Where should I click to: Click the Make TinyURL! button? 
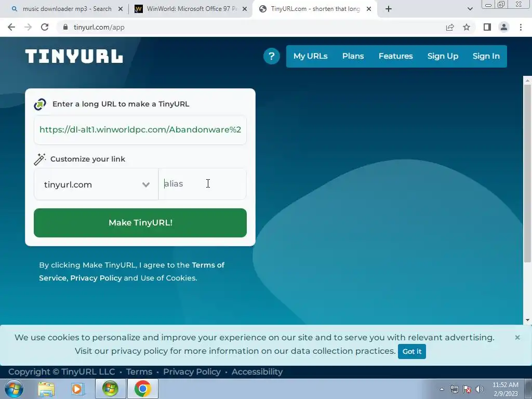tap(140, 222)
